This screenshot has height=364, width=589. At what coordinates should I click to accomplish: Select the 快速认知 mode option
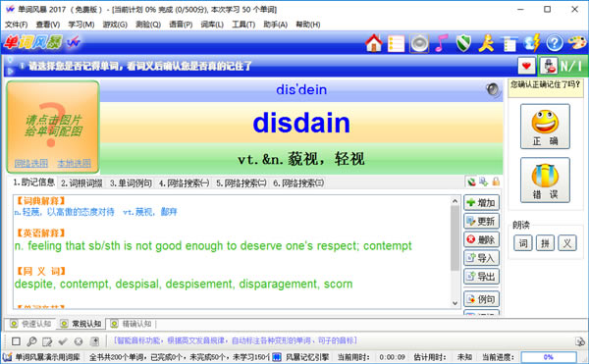(x=30, y=324)
